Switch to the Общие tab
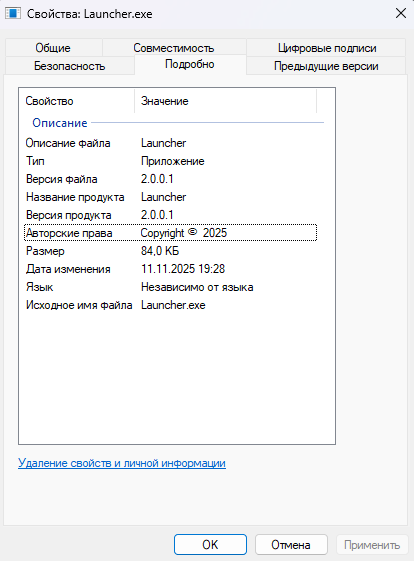This screenshot has height=561, width=414. [53, 48]
